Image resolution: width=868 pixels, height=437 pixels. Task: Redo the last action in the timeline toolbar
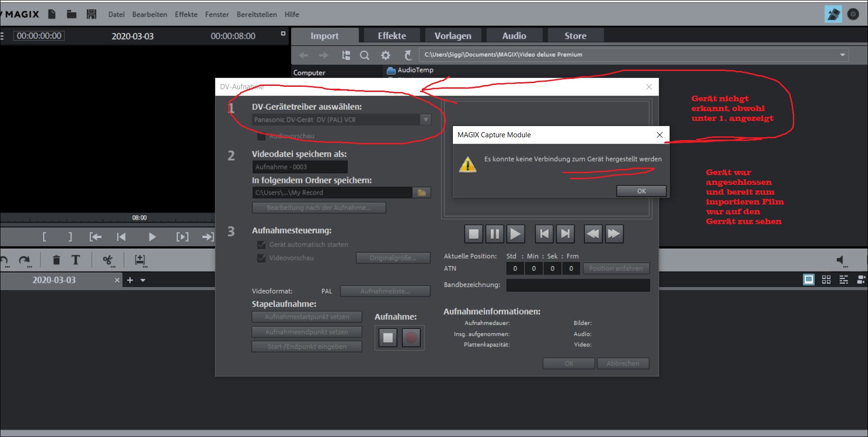pos(24,260)
